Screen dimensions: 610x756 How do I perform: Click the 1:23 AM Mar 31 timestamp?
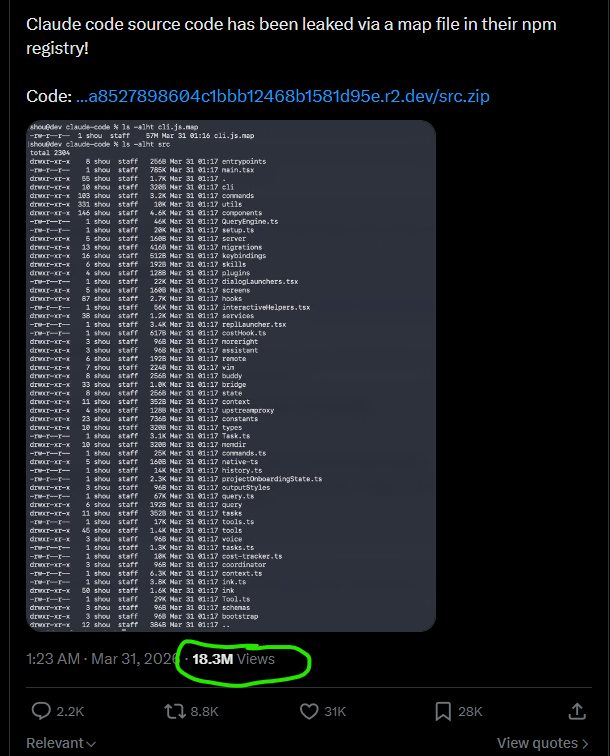tap(102, 659)
